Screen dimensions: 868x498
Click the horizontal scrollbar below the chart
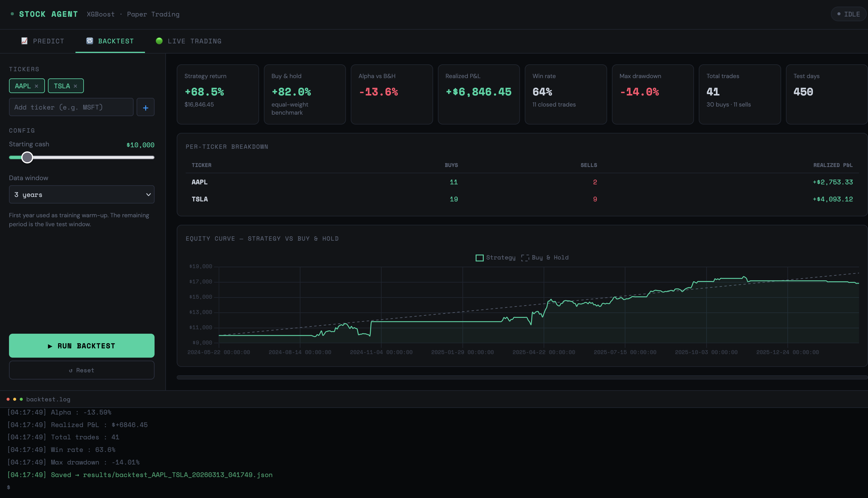(522, 378)
